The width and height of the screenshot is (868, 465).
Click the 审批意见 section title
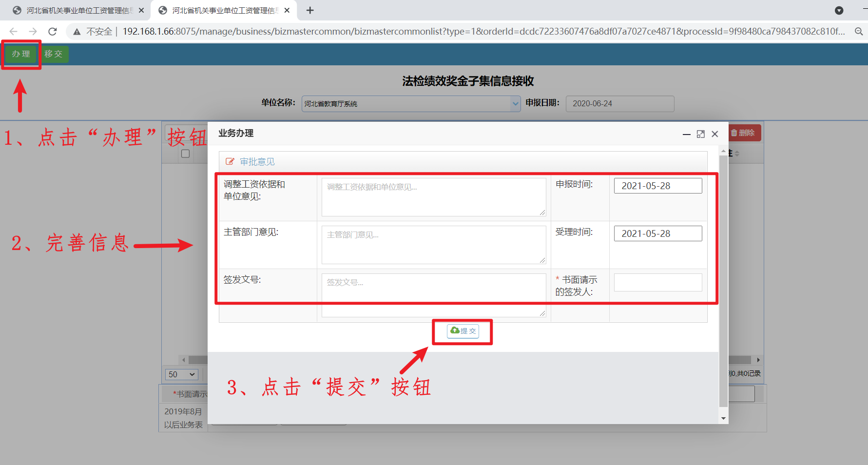pos(257,161)
